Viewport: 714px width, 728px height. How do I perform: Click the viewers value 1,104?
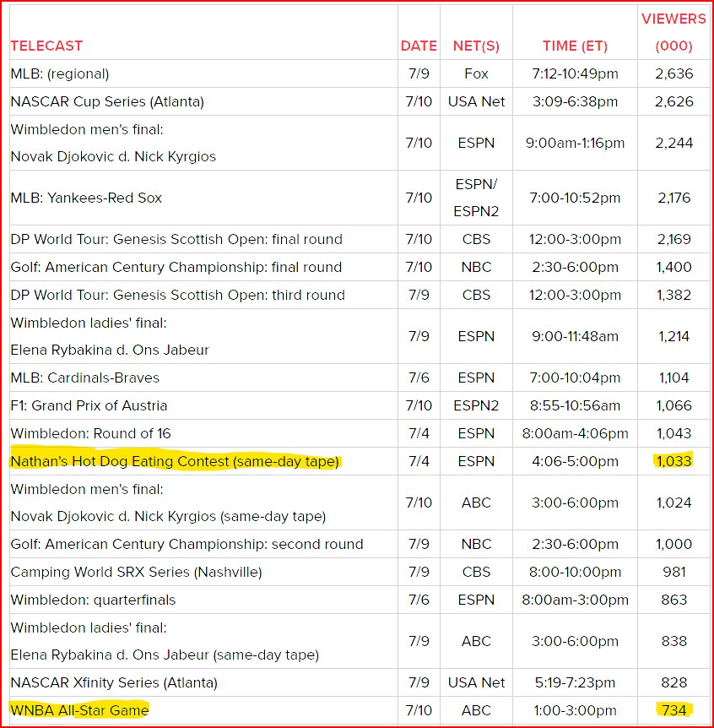click(673, 378)
